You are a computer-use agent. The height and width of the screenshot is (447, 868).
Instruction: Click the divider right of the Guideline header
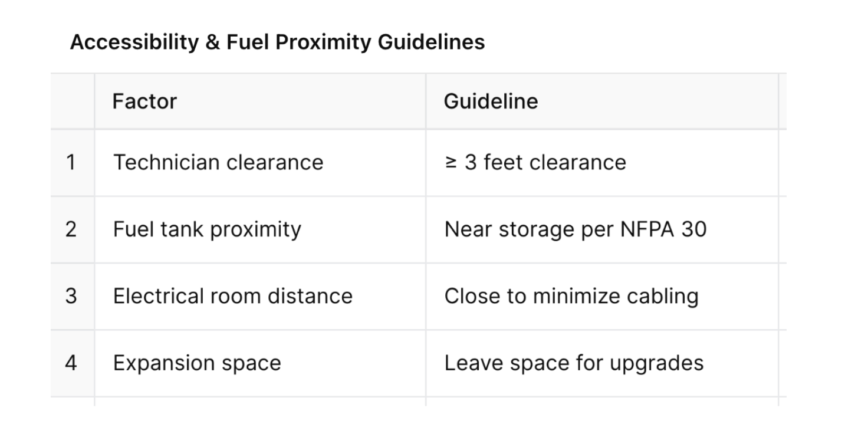778,101
